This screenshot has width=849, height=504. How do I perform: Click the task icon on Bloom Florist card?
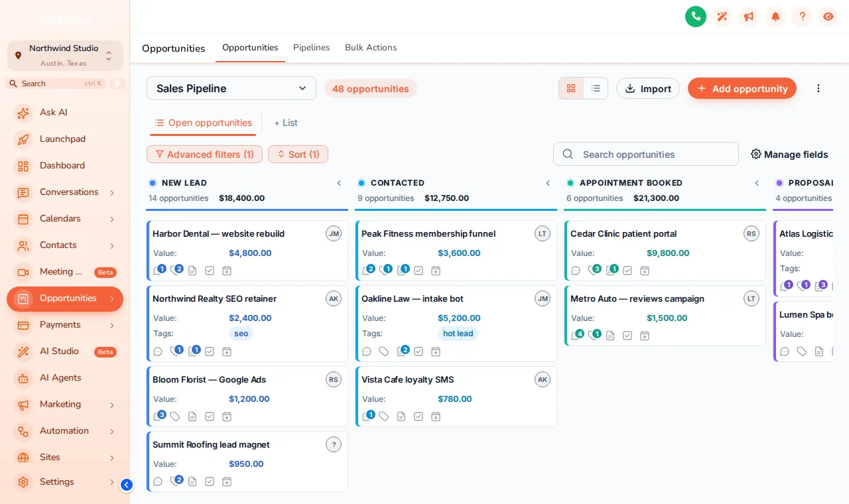pyautogui.click(x=210, y=416)
